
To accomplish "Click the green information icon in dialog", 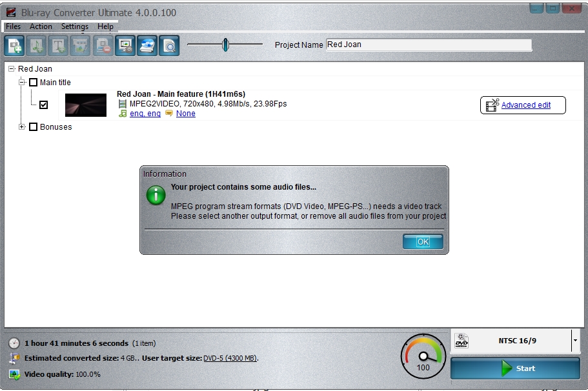I will coord(156,195).
